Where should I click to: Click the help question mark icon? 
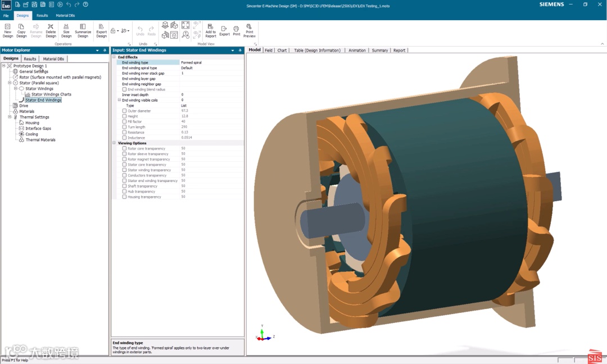pyautogui.click(x=85, y=4)
